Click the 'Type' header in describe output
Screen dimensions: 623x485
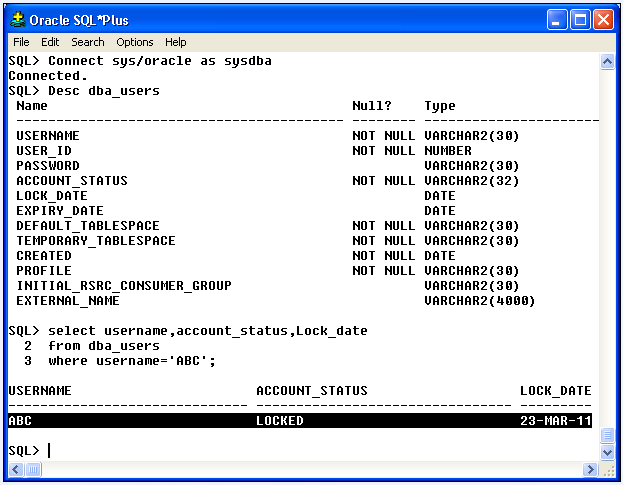pyautogui.click(x=440, y=106)
